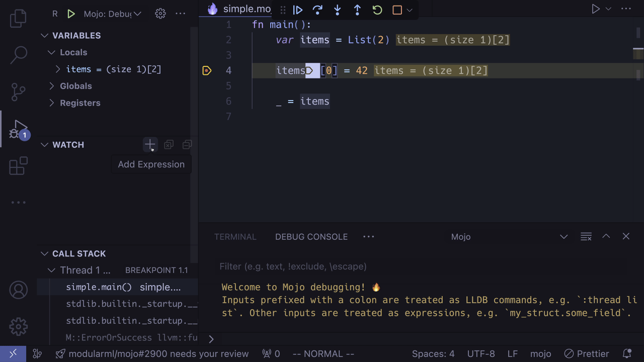The height and width of the screenshot is (362, 644).
Task: Close the bottom panel
Action: click(626, 237)
